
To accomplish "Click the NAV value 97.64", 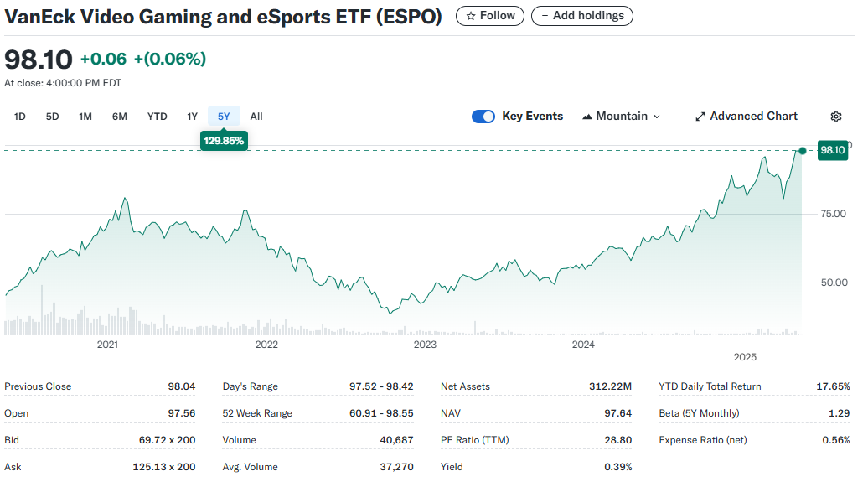I will (x=617, y=413).
